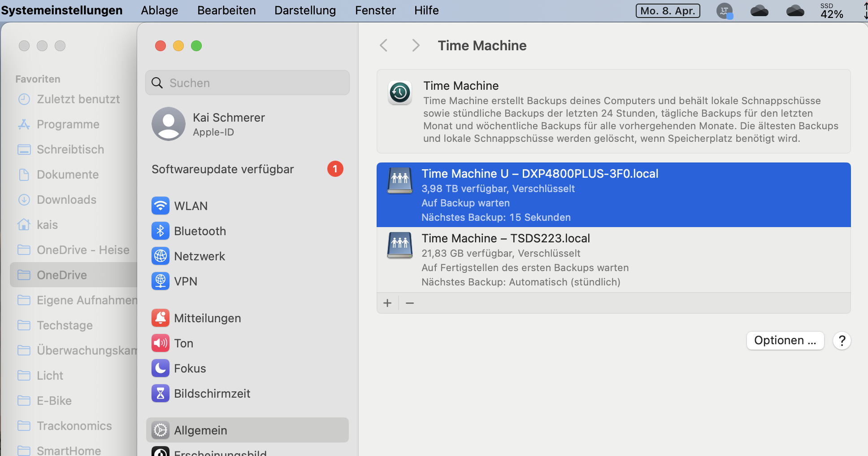Image resolution: width=868 pixels, height=456 pixels.
Task: Open the OneDrive - Heise folder in Finder
Action: [74, 250]
